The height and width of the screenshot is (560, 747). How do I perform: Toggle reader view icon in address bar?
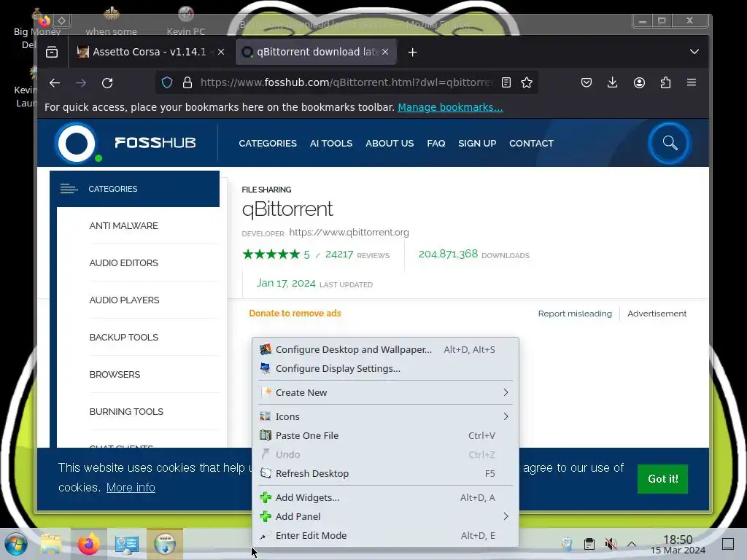[x=506, y=83]
